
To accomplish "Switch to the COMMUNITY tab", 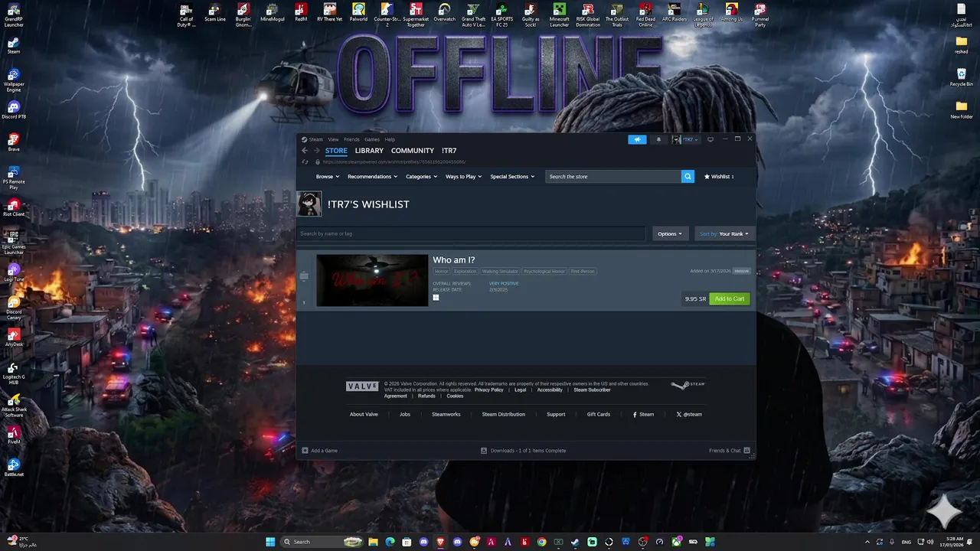I will (413, 151).
